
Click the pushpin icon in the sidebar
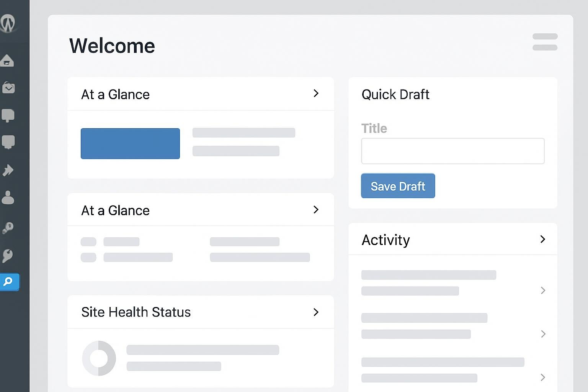[x=8, y=170]
